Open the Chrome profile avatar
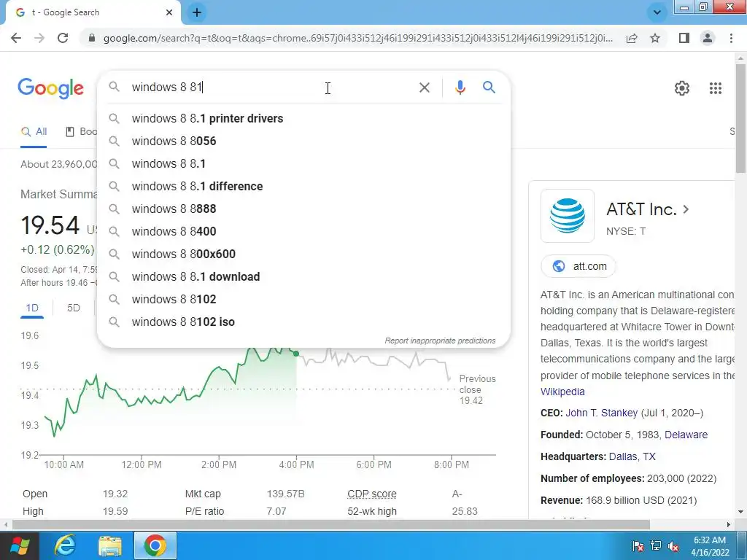The image size is (747, 560). click(x=708, y=38)
